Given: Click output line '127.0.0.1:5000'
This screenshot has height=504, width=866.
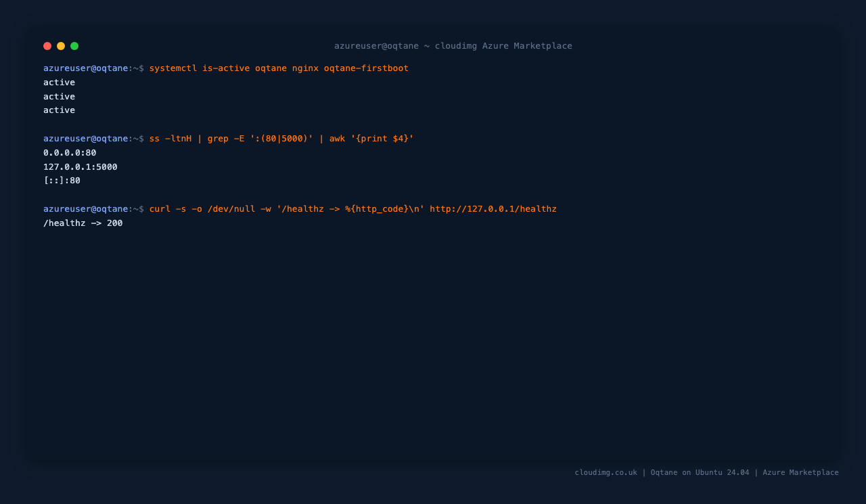Looking at the screenshot, I should point(81,167).
